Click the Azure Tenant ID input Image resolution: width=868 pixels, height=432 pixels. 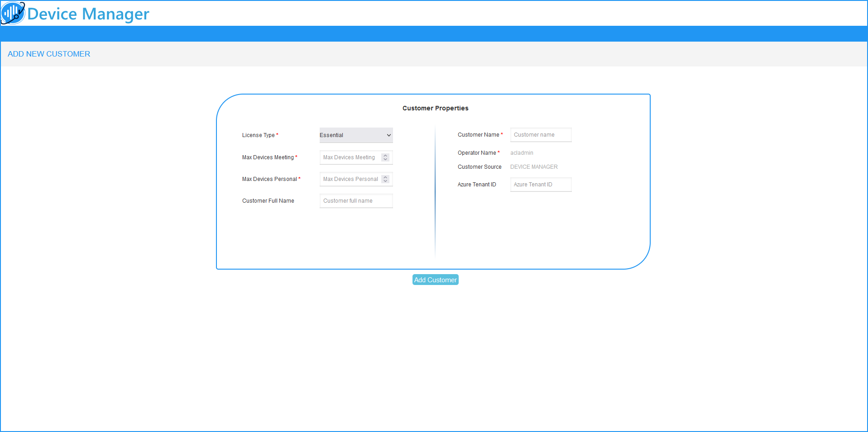pos(541,185)
